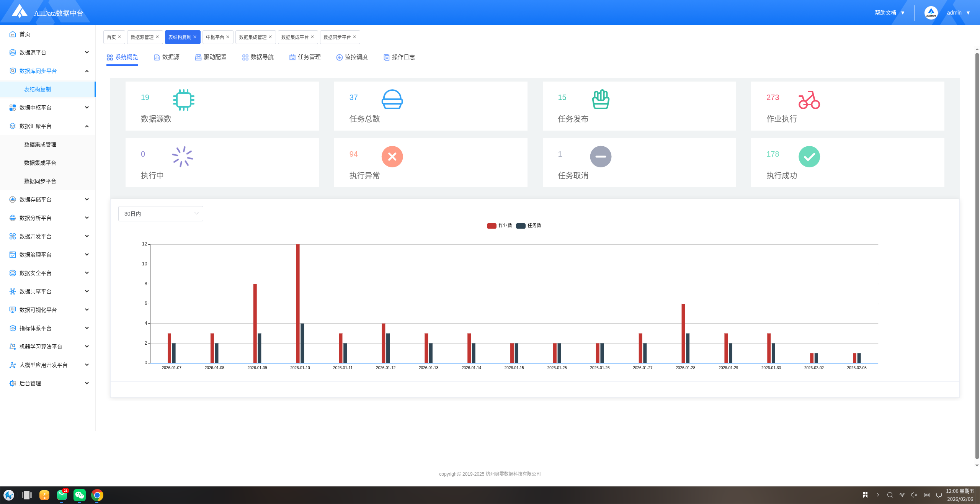Toggle the 任务数 legend series
This screenshot has width=980, height=504.
529,226
